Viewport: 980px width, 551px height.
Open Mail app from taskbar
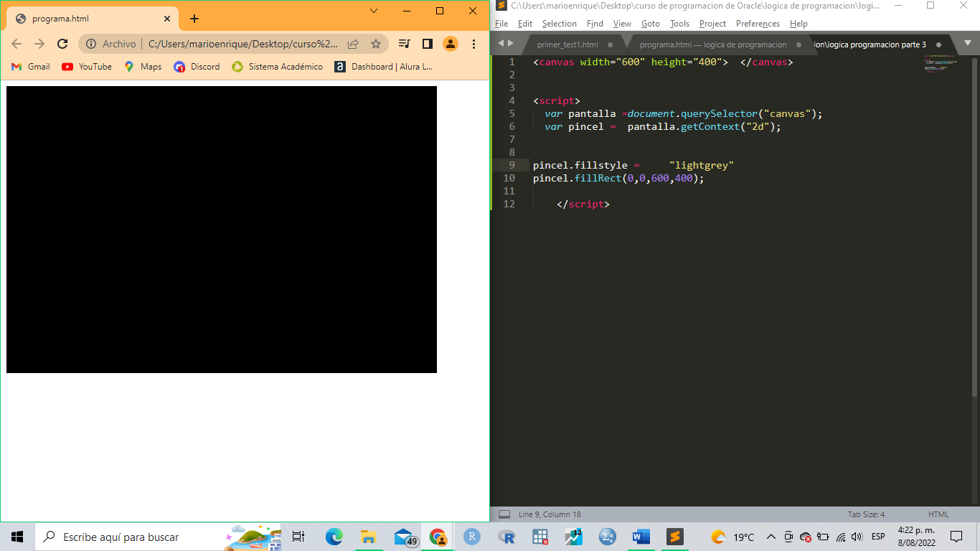coord(406,537)
